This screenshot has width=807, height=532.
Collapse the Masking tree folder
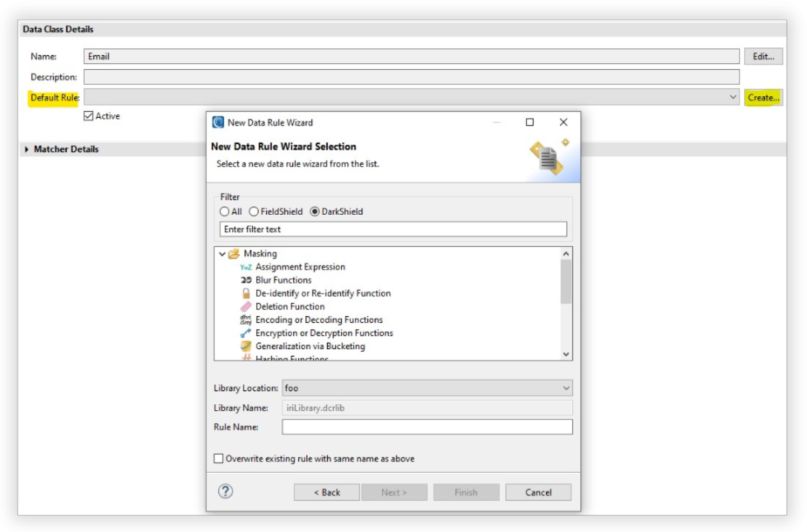coord(223,253)
